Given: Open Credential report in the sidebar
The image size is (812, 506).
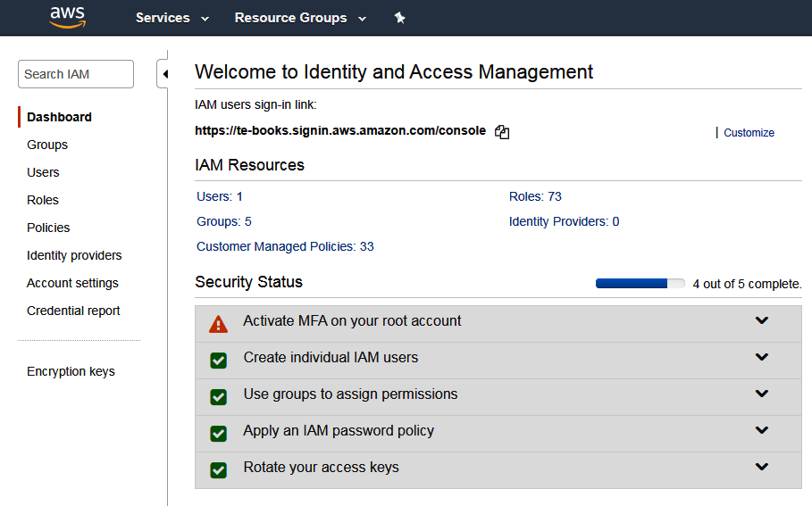Looking at the screenshot, I should (x=73, y=311).
